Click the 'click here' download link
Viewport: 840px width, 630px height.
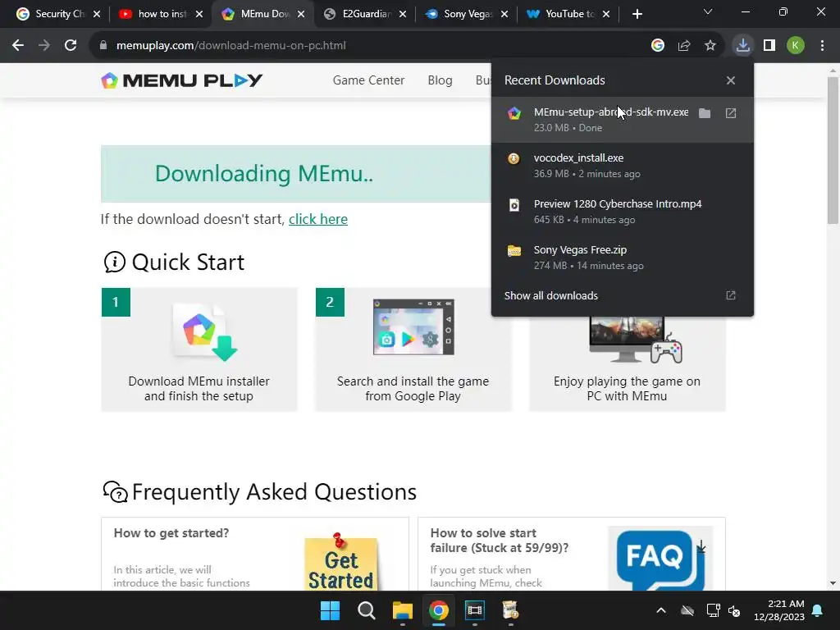pos(318,219)
